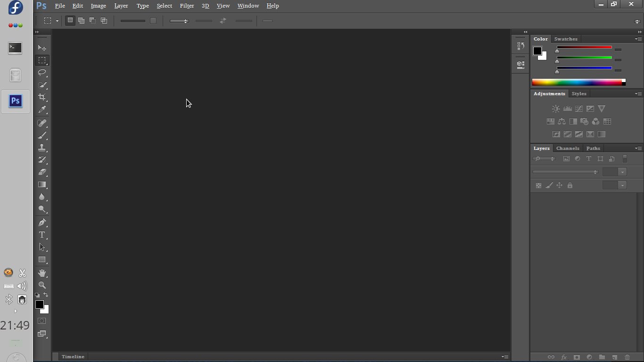Open the Timeline panel flyout menu
Image resolution: width=644 pixels, height=362 pixels.
pos(505,357)
